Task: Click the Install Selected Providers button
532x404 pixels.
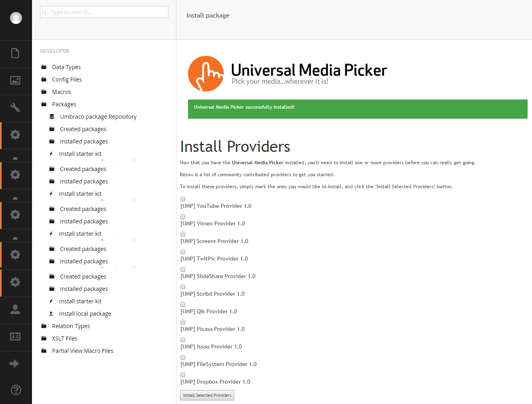Action: pos(207,395)
